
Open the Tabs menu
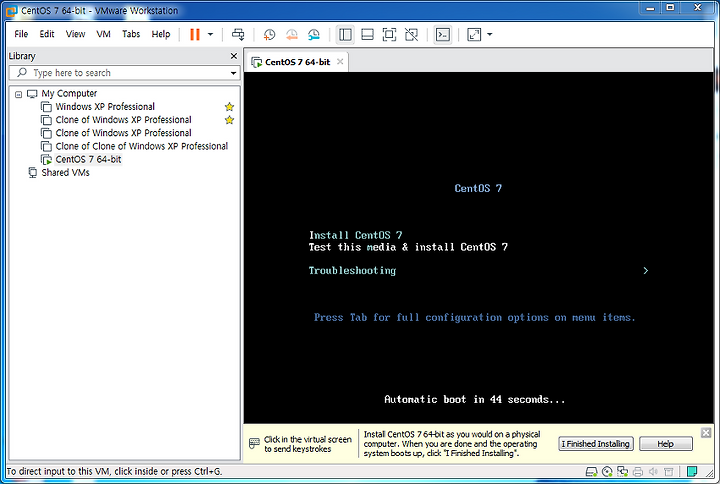131,34
